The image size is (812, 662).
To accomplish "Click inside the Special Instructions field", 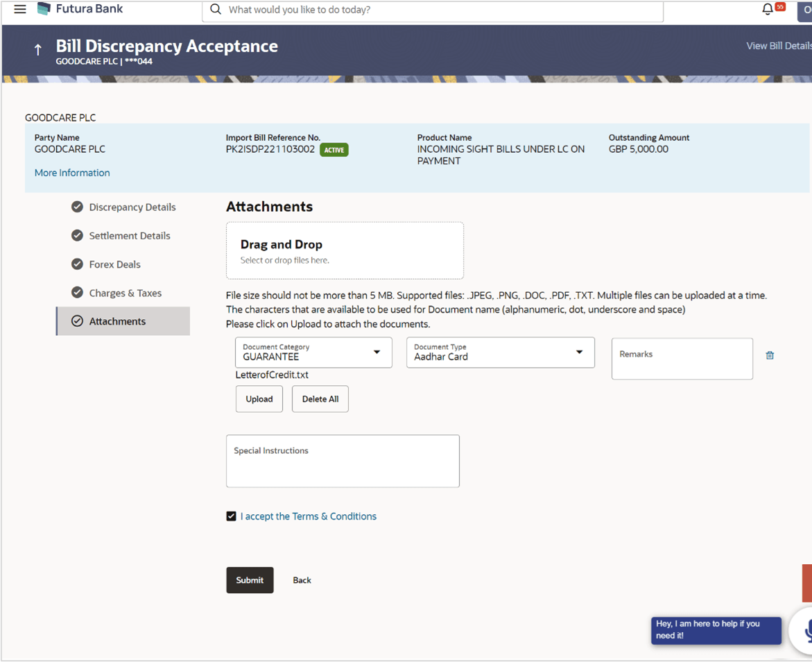I will pos(343,461).
